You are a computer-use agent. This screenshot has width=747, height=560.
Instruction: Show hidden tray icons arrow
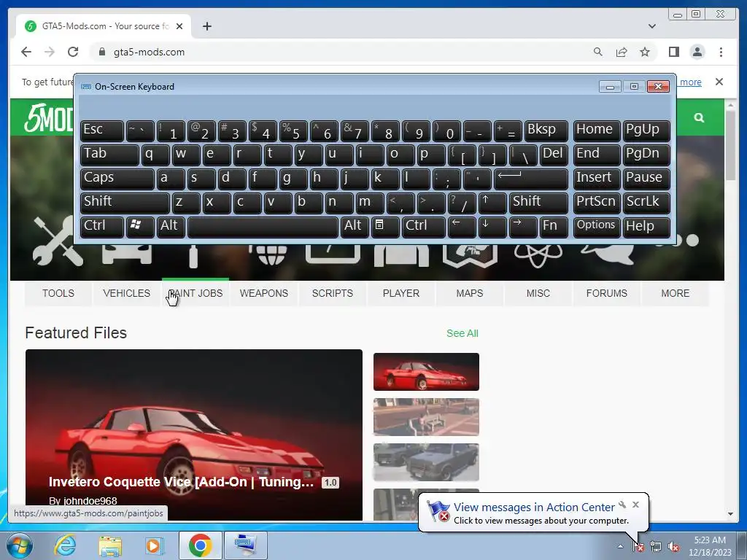[x=620, y=546]
